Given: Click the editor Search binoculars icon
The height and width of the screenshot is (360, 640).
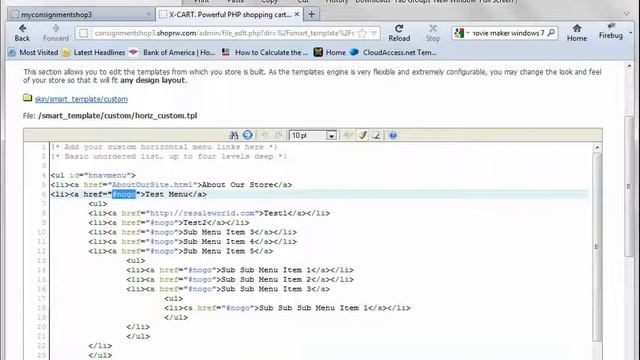Looking at the screenshot, I should coord(233,135).
